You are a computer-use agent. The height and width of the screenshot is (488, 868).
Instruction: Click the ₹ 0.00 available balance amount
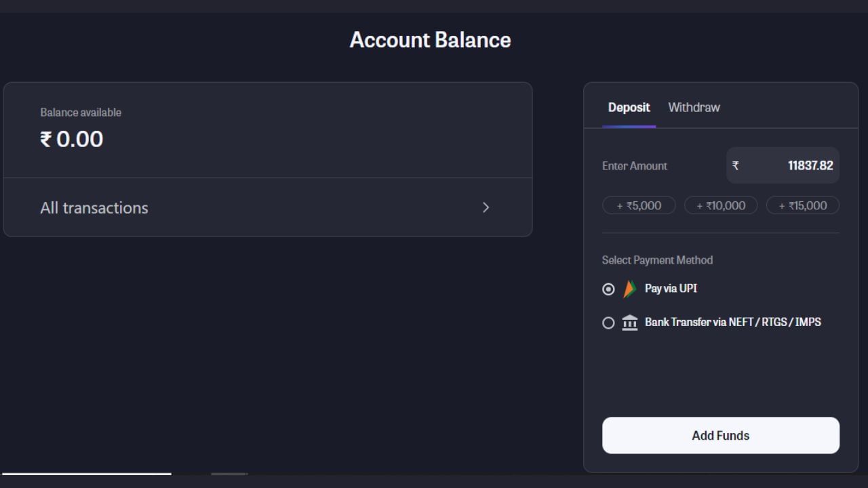tap(72, 139)
